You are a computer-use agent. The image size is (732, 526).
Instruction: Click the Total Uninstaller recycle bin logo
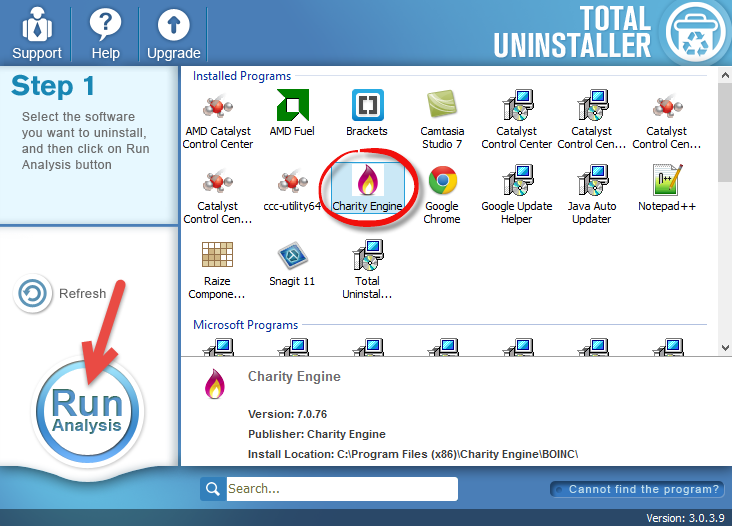[x=695, y=32]
